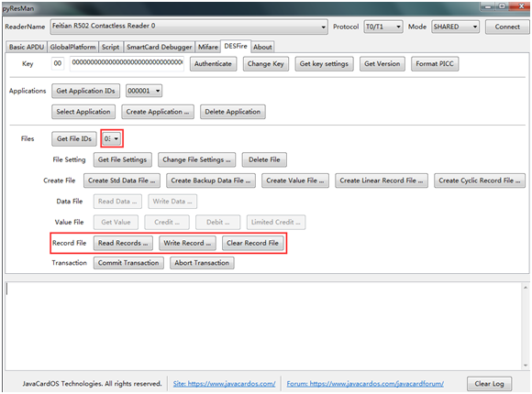Open the ReaderName dropdown list
This screenshot has height=394, width=532.
(x=189, y=27)
